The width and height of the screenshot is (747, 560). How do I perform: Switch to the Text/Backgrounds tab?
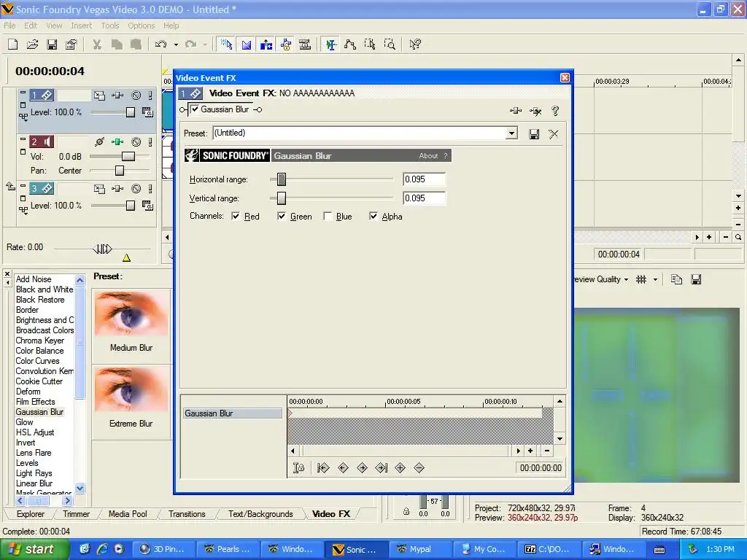[x=260, y=514]
